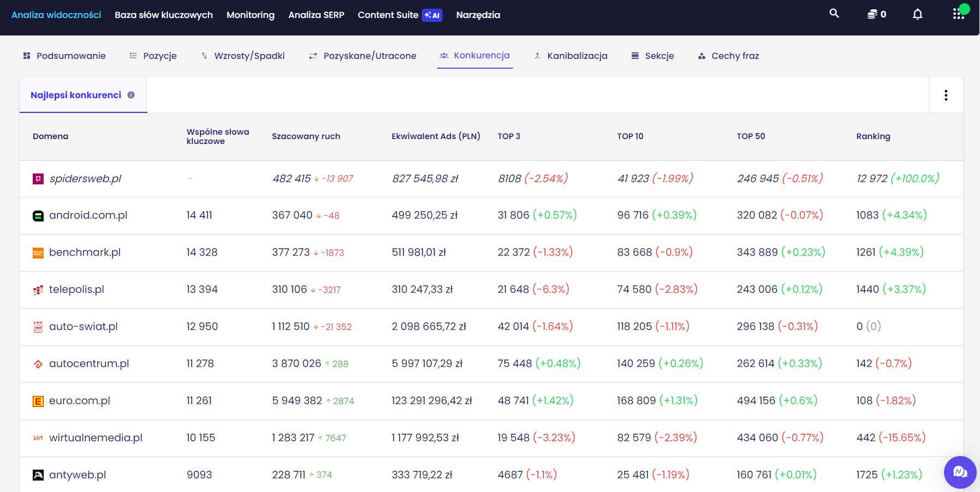Image resolution: width=980 pixels, height=492 pixels.
Task: Open auto-swiat.pl domain link
Action: pyautogui.click(x=83, y=327)
